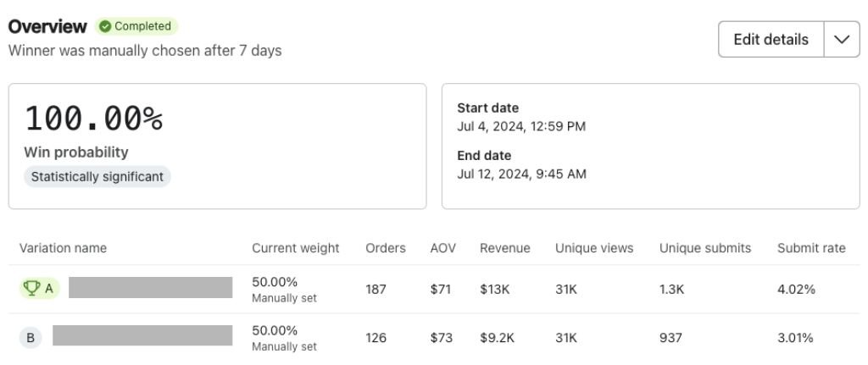Viewport: 868px width, 365px height.
Task: Open the dropdown arrow beside Edit details
Action: pyautogui.click(x=842, y=40)
